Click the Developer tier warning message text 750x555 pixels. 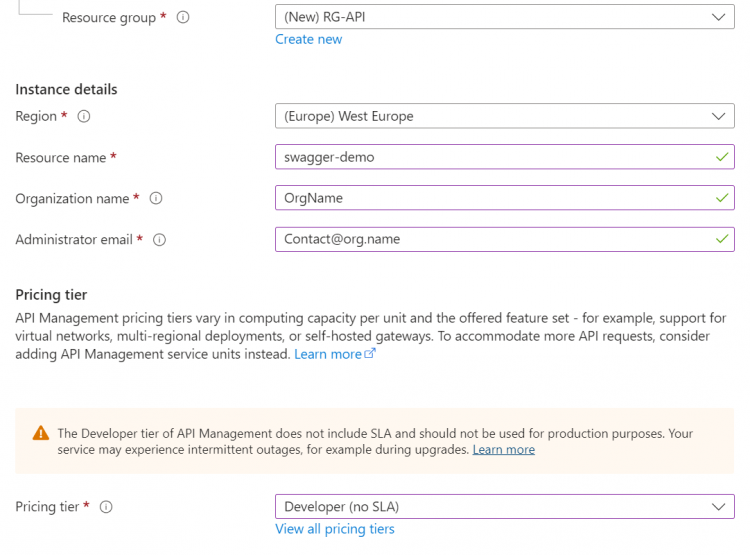click(375, 442)
